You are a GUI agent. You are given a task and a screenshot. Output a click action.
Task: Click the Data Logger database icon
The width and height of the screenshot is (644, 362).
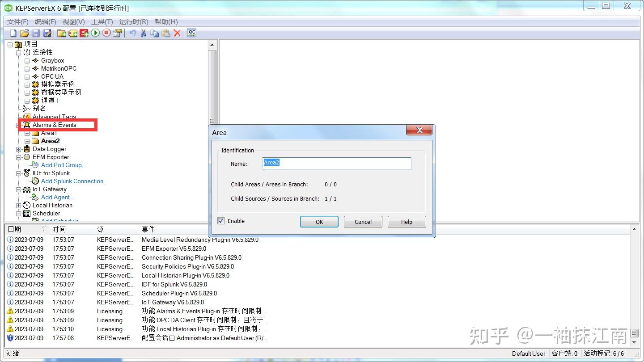click(x=27, y=149)
